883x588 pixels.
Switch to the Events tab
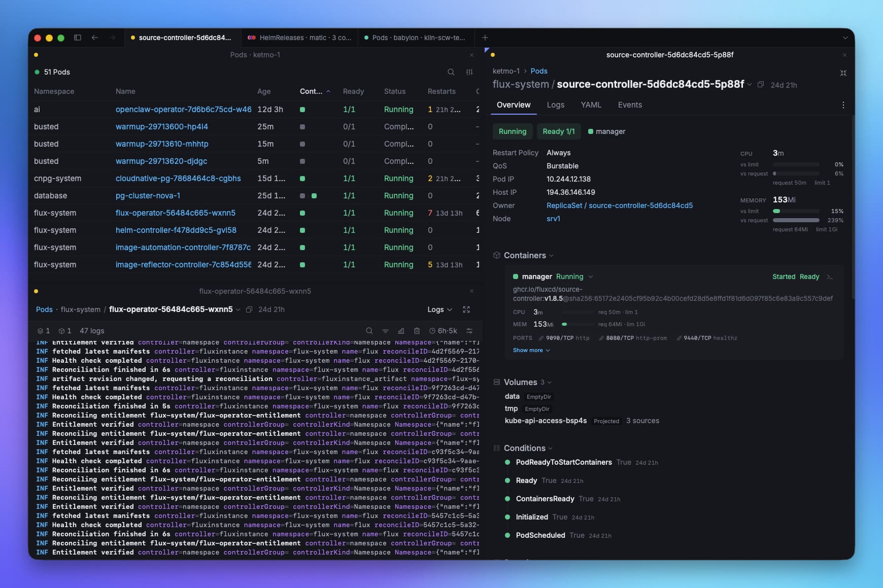[x=630, y=105]
